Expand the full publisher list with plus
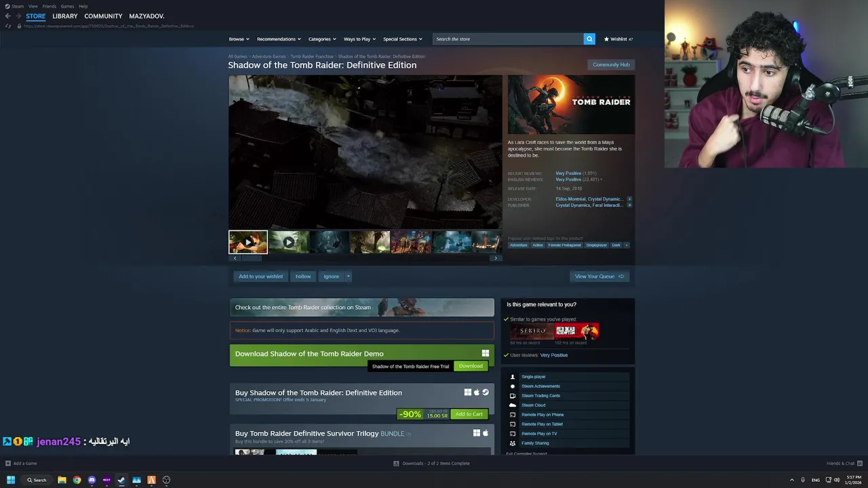 coord(629,205)
